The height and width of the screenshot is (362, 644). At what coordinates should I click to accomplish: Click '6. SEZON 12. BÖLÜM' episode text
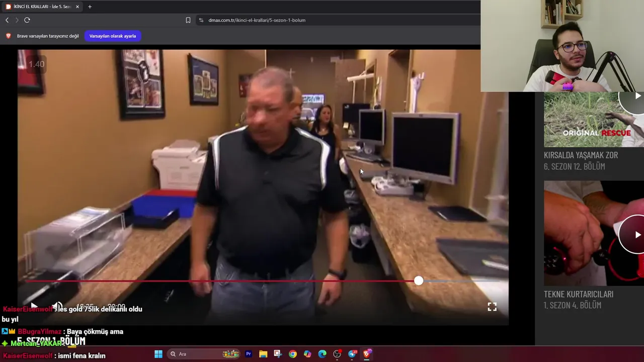tap(574, 166)
